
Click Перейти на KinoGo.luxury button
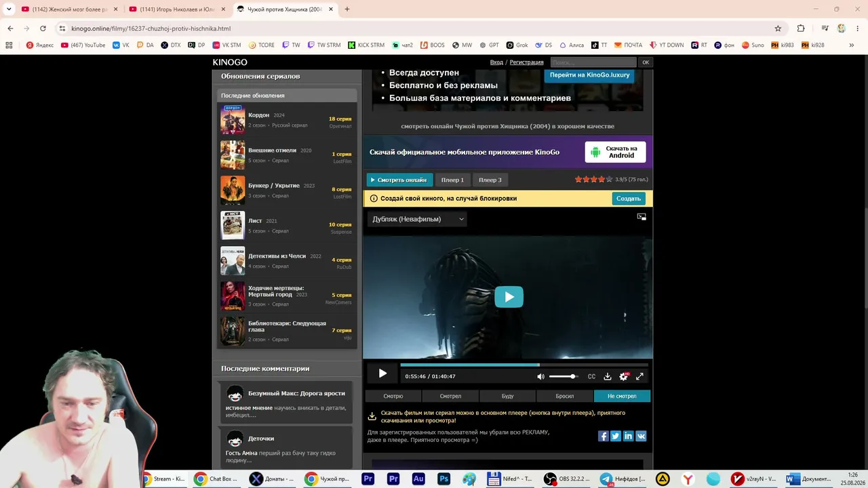pyautogui.click(x=589, y=75)
